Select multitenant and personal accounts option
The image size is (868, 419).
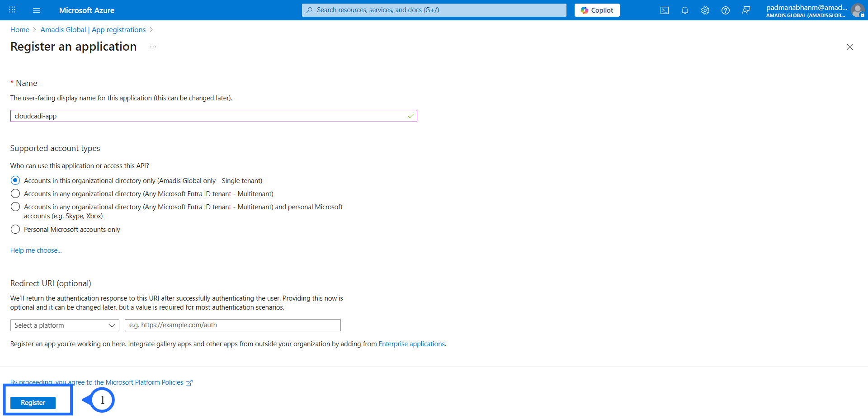coord(15,207)
